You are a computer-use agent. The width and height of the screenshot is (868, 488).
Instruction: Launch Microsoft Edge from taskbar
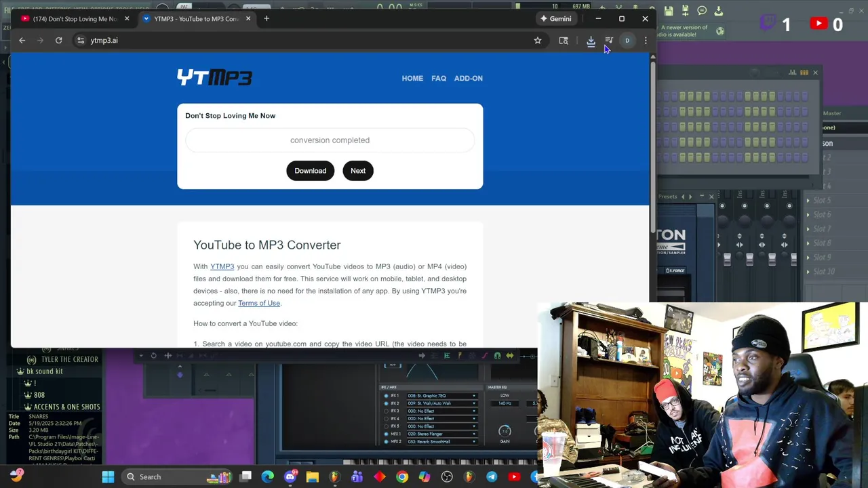(x=268, y=476)
